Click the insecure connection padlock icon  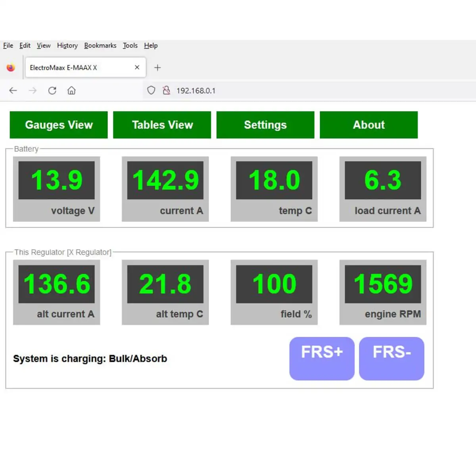(x=166, y=90)
